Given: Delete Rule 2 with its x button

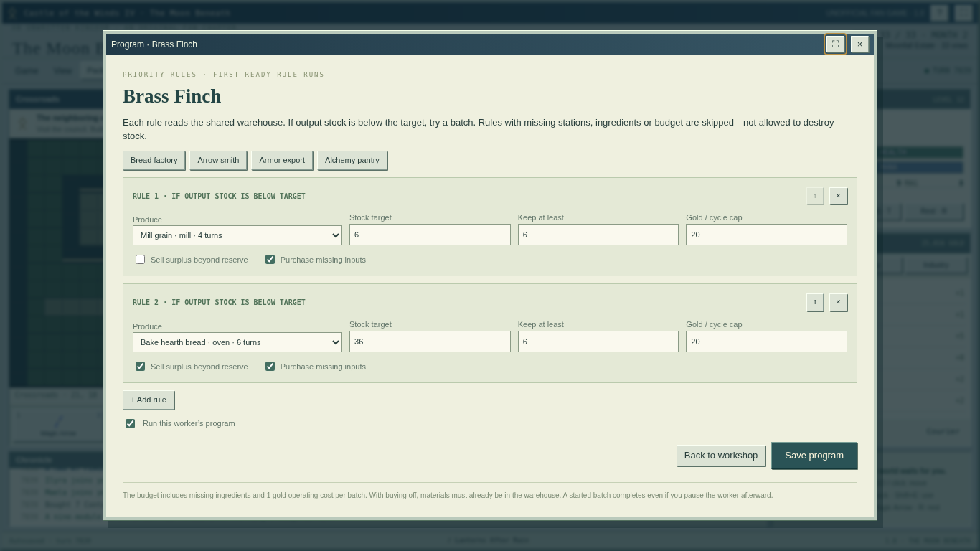Looking at the screenshot, I should coord(838,303).
